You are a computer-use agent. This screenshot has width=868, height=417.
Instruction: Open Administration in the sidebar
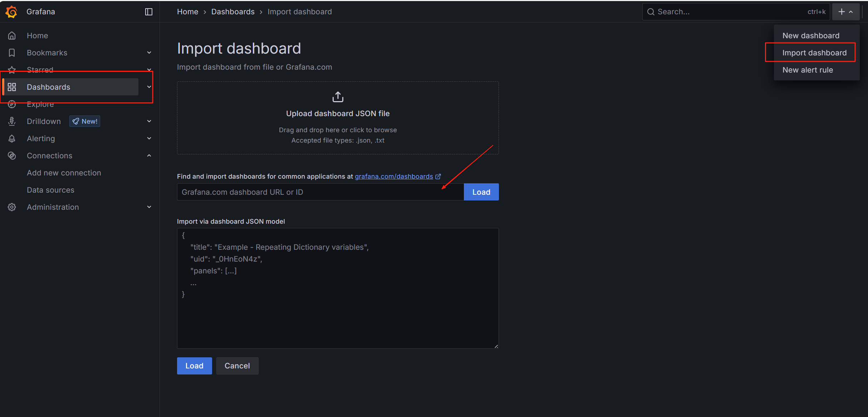[53, 207]
